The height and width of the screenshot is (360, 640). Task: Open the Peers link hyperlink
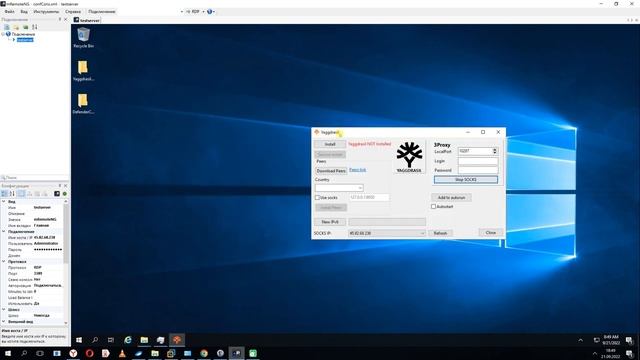pos(358,169)
